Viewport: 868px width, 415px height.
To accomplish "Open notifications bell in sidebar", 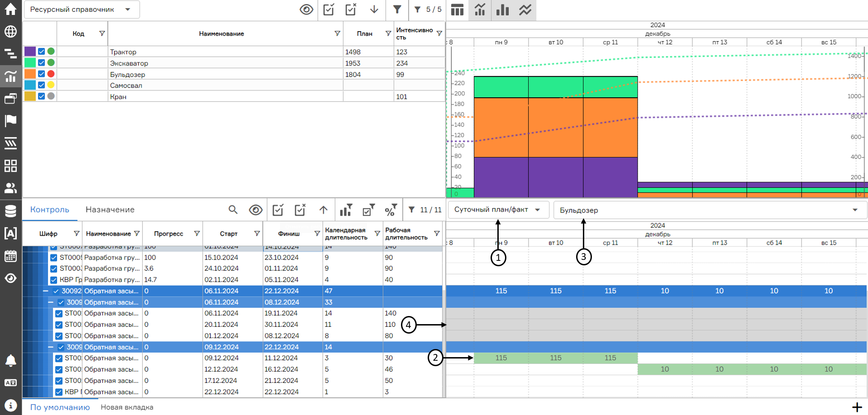I will click(10, 360).
